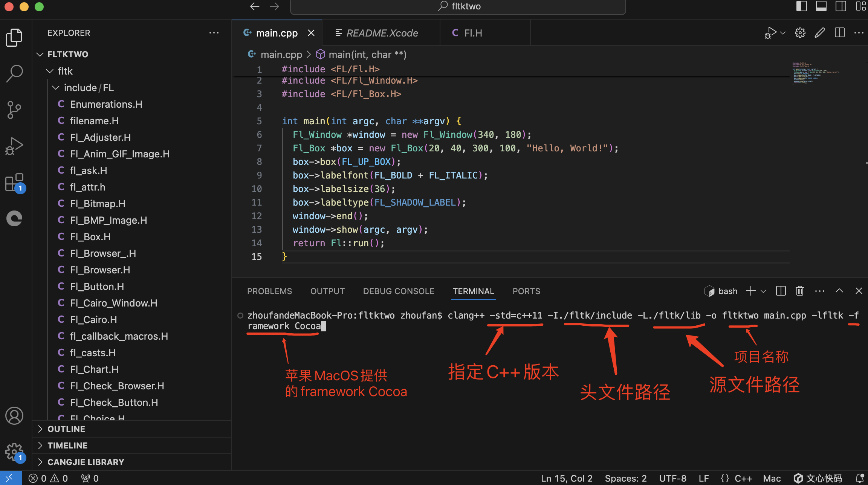Open the Run and Debug view
868x485 pixels.
pyautogui.click(x=14, y=146)
